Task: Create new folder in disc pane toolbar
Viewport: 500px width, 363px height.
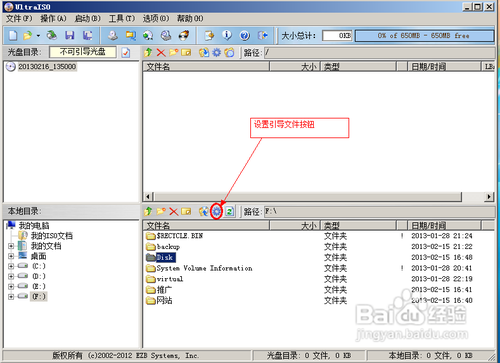Action: 174,52
